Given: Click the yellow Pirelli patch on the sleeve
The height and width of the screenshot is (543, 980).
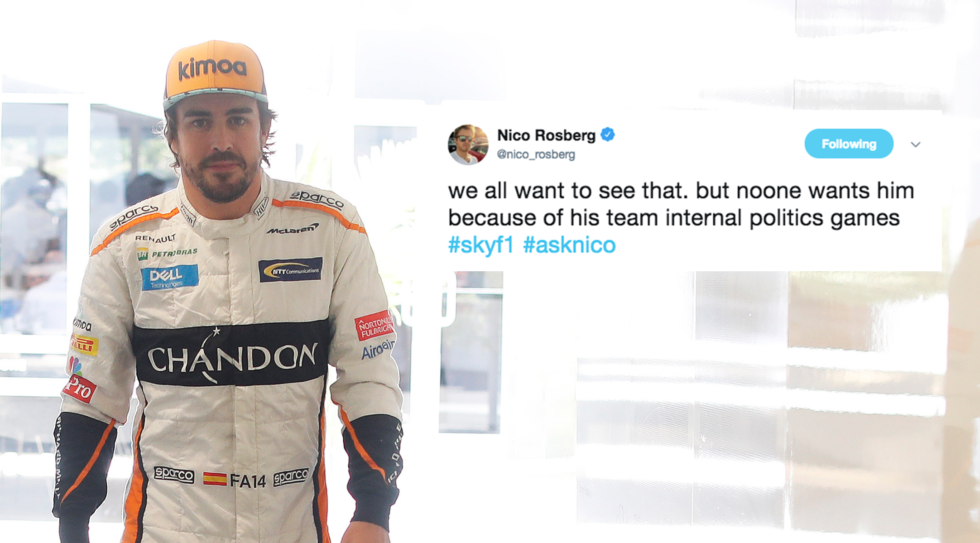Looking at the screenshot, I should pos(84,345).
